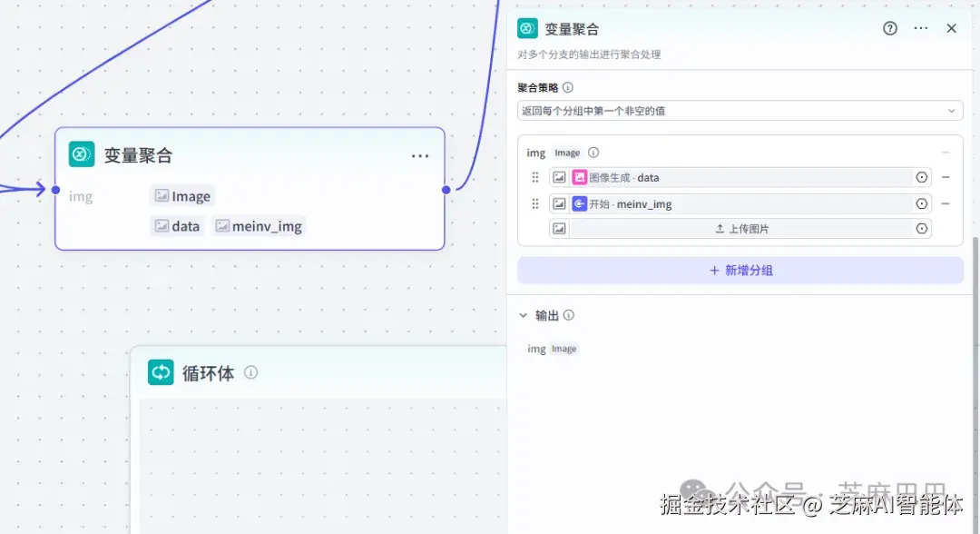Click the image type icon beside 图像生成·data

559,177
